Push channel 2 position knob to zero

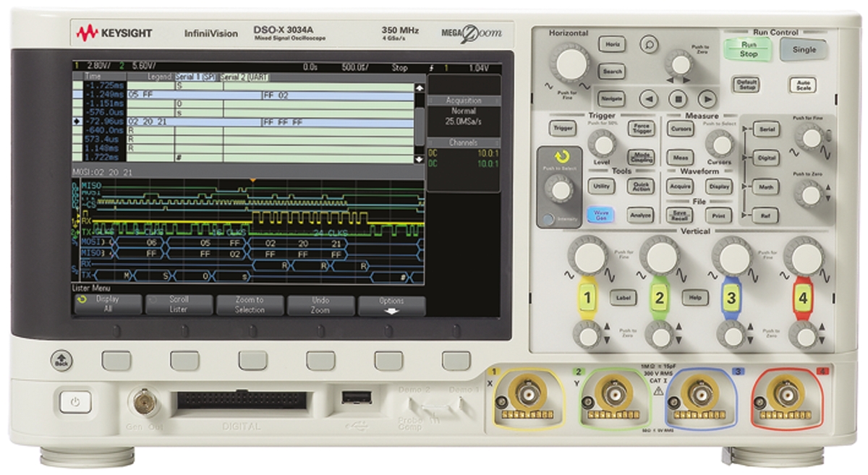click(x=659, y=334)
